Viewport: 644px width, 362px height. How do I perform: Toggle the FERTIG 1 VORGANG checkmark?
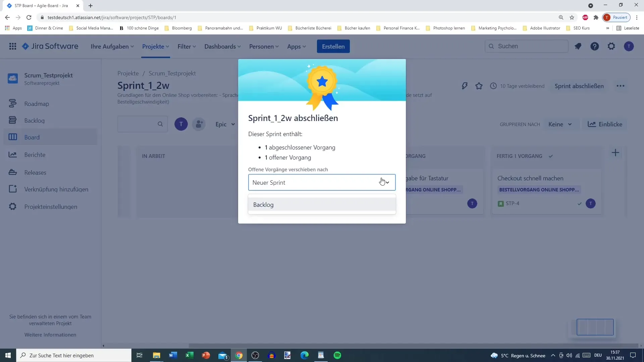551,156
